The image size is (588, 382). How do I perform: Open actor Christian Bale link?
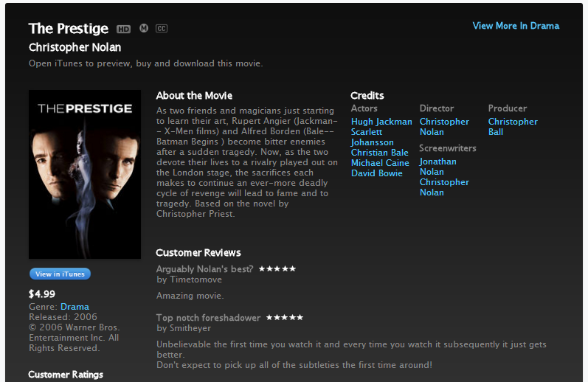click(x=379, y=153)
